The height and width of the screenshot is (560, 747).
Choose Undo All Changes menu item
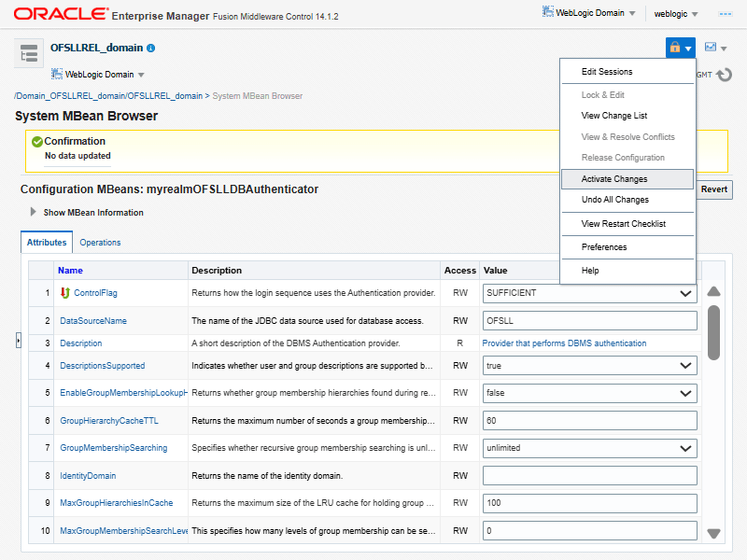(x=614, y=200)
